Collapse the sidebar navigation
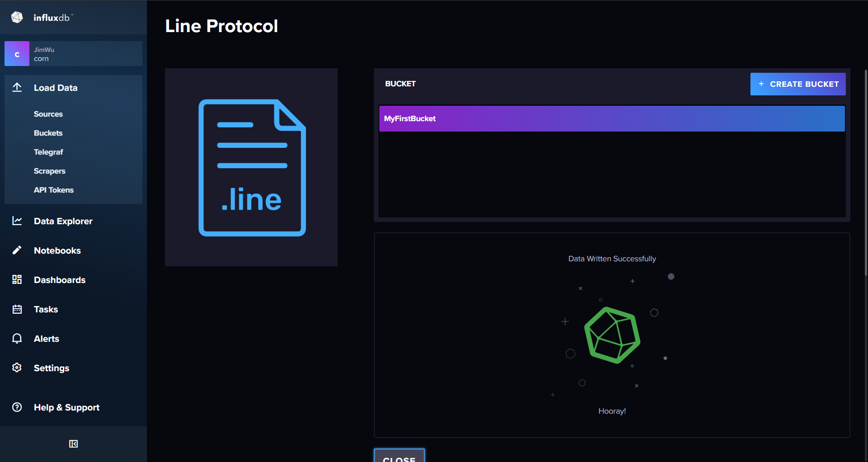Screen dimensions: 868x462 click(73, 444)
